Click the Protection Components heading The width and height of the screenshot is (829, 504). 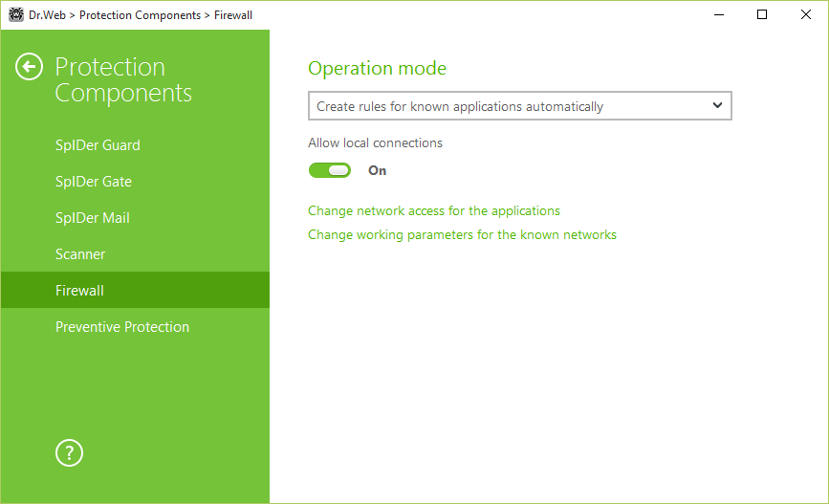pyautogui.click(x=123, y=80)
